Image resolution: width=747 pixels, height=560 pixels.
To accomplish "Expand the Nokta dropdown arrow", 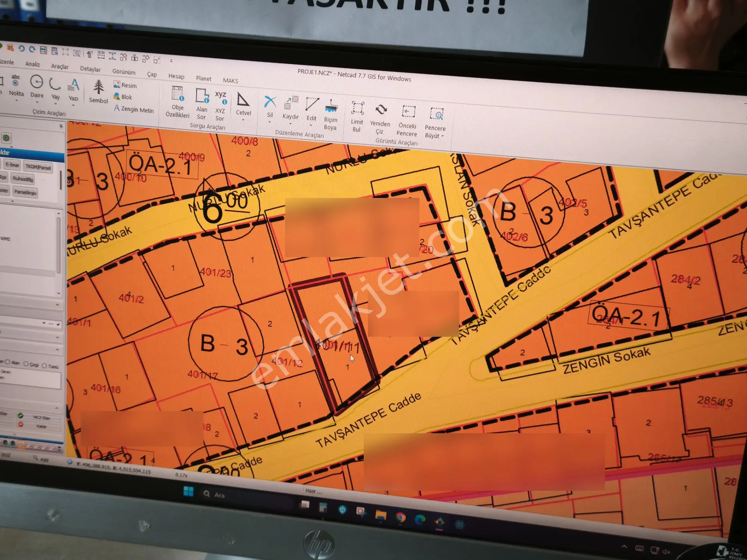I will point(16,100).
